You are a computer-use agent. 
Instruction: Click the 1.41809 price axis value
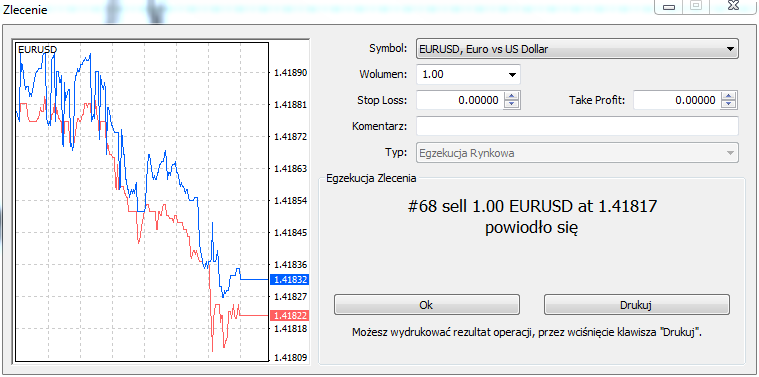(x=290, y=358)
